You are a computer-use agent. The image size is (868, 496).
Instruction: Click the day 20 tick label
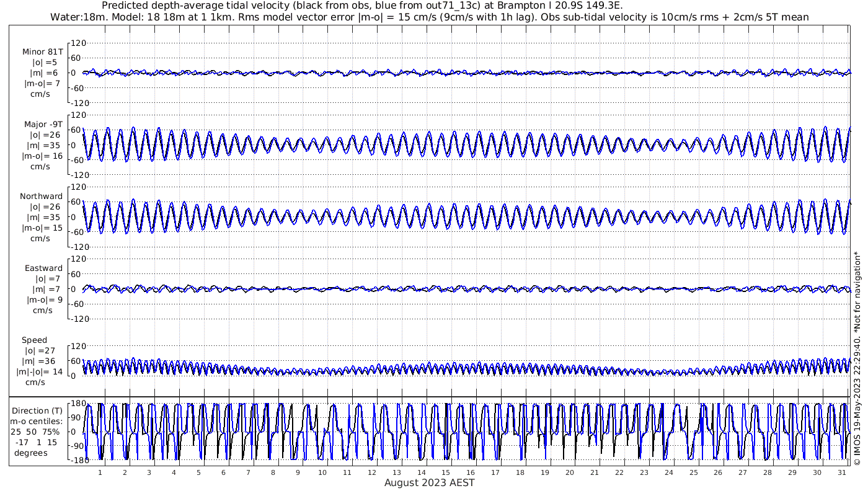coord(570,472)
